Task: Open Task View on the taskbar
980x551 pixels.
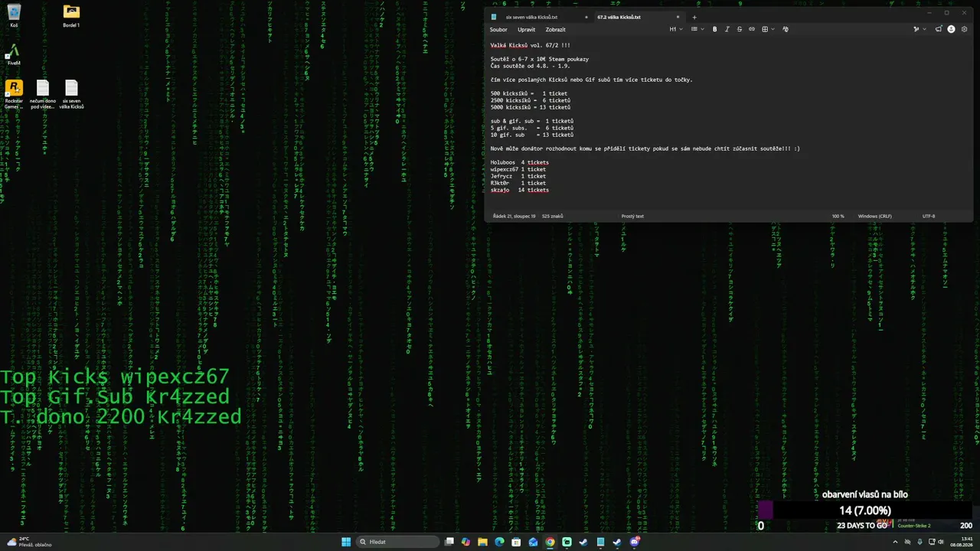Action: tap(449, 542)
